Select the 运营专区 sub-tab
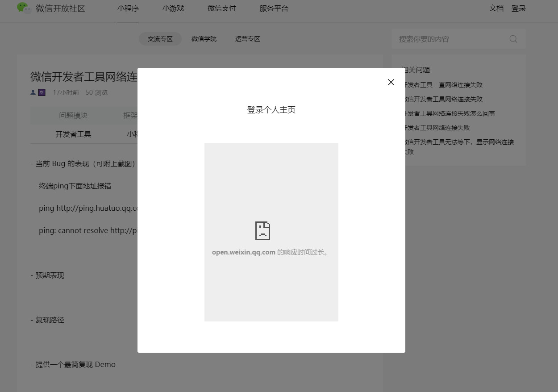This screenshot has width=558, height=392. pos(248,39)
